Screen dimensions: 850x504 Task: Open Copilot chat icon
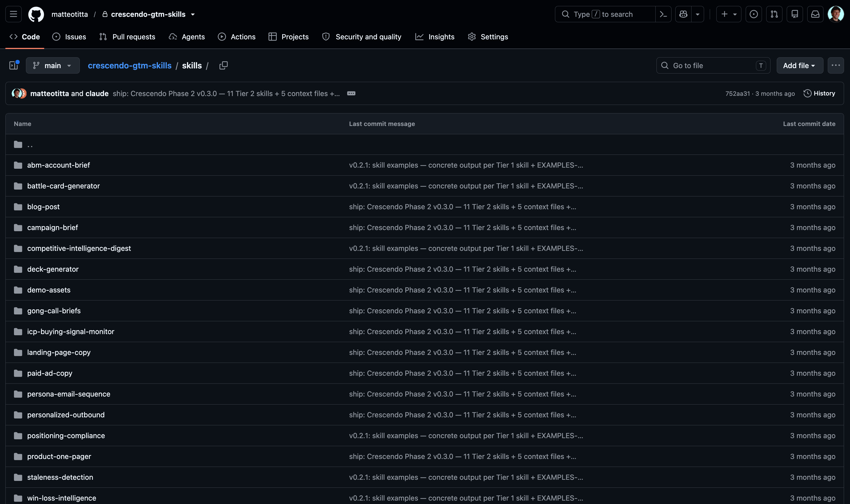(683, 14)
